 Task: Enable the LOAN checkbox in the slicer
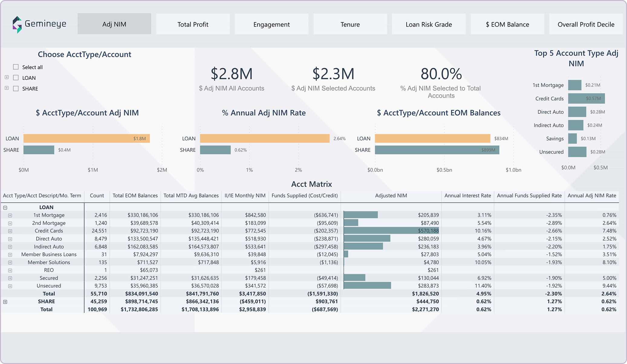click(15, 78)
